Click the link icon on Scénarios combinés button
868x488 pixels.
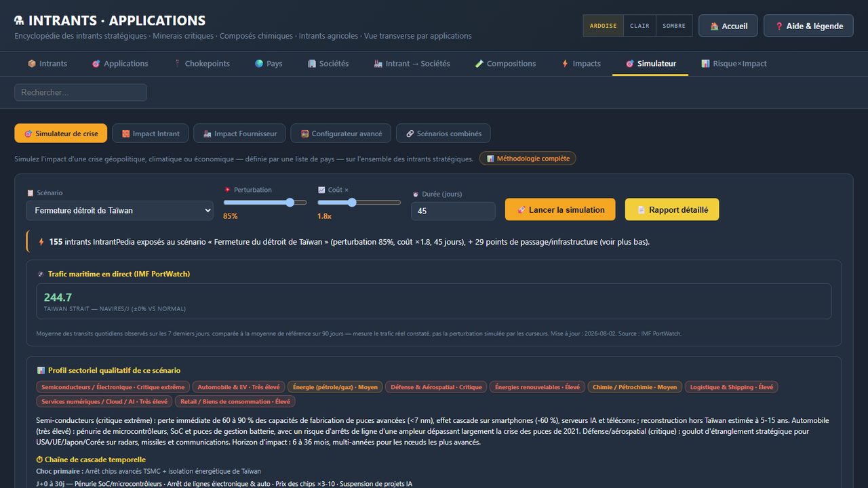(x=410, y=134)
